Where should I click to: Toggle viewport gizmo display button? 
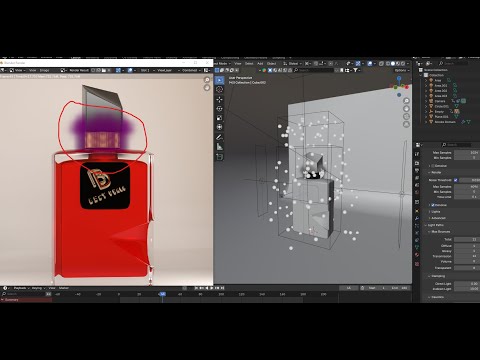click(358, 63)
